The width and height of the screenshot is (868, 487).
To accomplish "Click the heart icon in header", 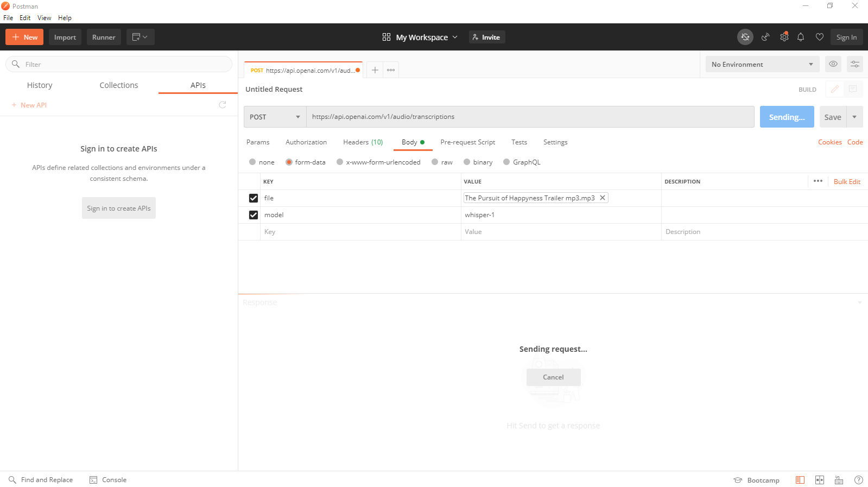I will click(820, 37).
